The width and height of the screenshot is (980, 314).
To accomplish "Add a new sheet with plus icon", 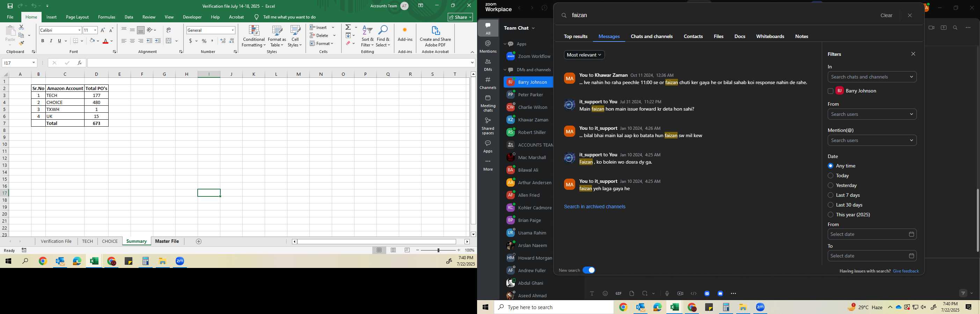I will coord(199,241).
